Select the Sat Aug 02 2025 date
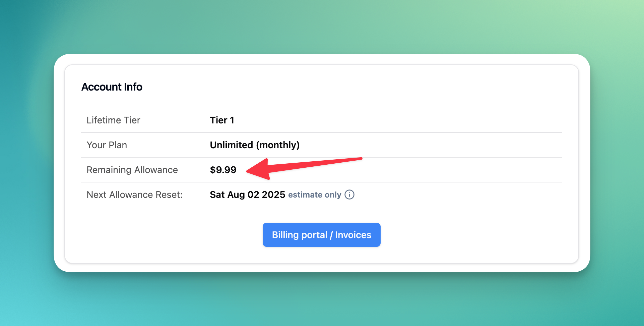 tap(247, 195)
